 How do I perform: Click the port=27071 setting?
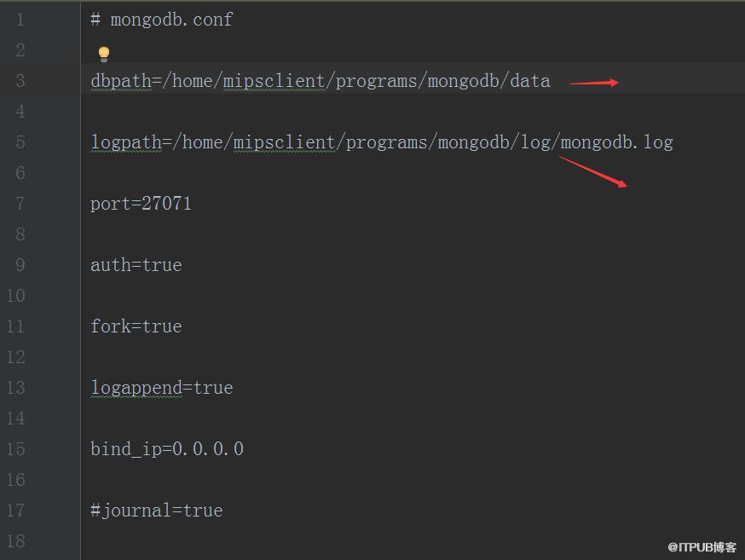pyautogui.click(x=141, y=204)
